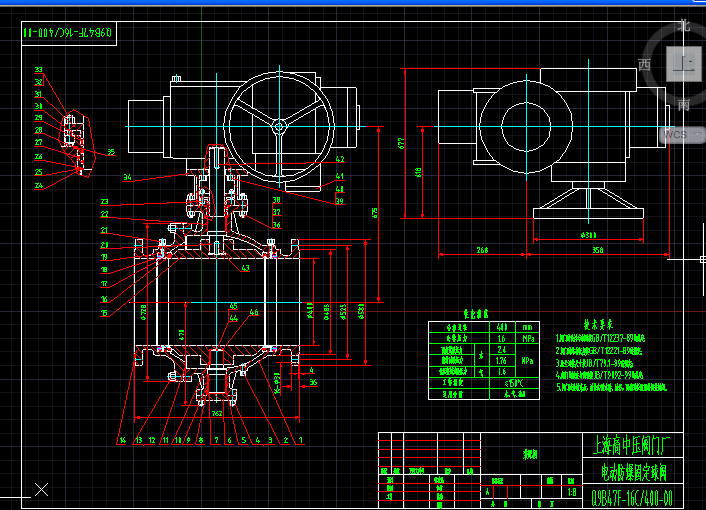Select the mirrored label Q9B47F-16C/400-11 at top

[68, 33]
